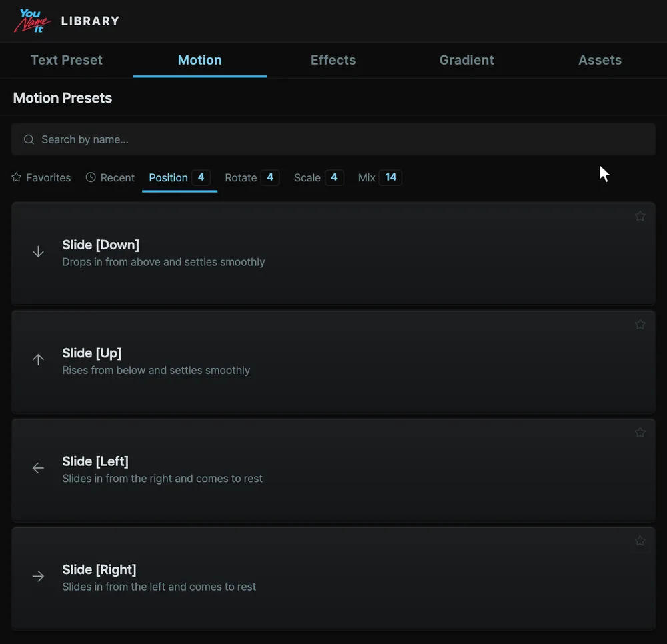The width and height of the screenshot is (667, 644).
Task: Pick the Slide [Right] preset title
Action: pyautogui.click(x=99, y=569)
